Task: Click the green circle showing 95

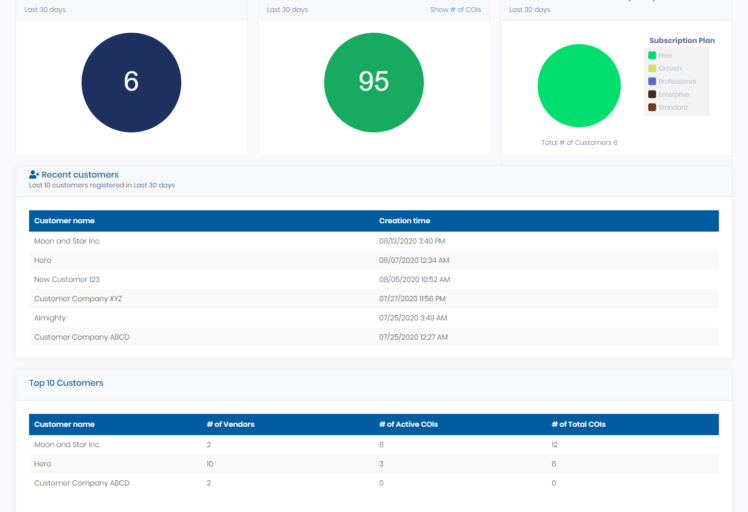Action: point(373,82)
